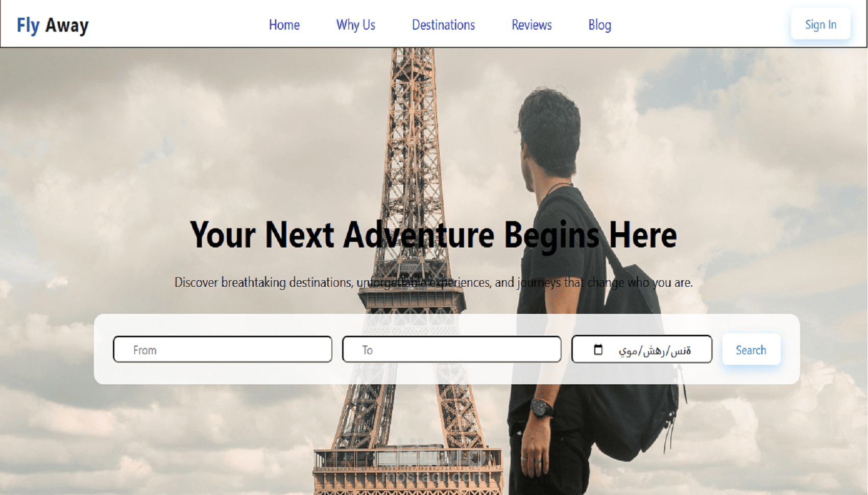This screenshot has width=868, height=495.
Task: Click the Discover breathtaking destinations subtitle
Action: (433, 282)
